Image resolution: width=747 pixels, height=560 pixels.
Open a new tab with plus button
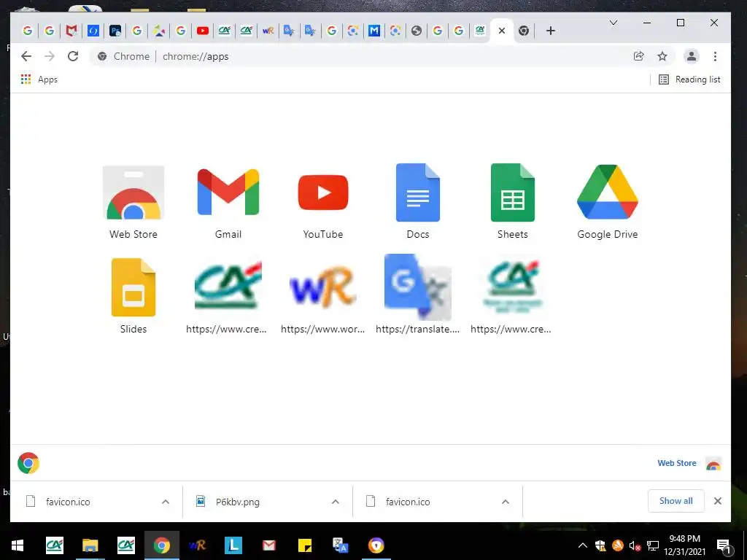(x=551, y=31)
